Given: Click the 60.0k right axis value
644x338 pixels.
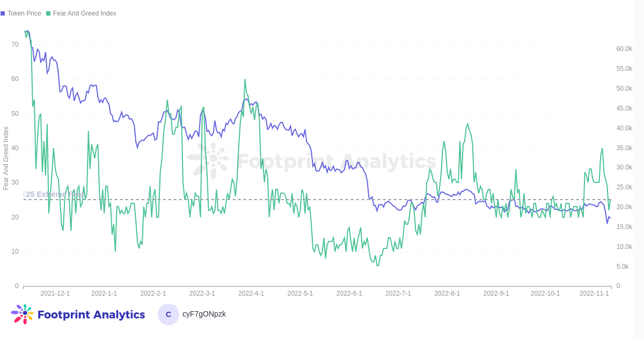Looking at the screenshot, I should click(x=624, y=49).
